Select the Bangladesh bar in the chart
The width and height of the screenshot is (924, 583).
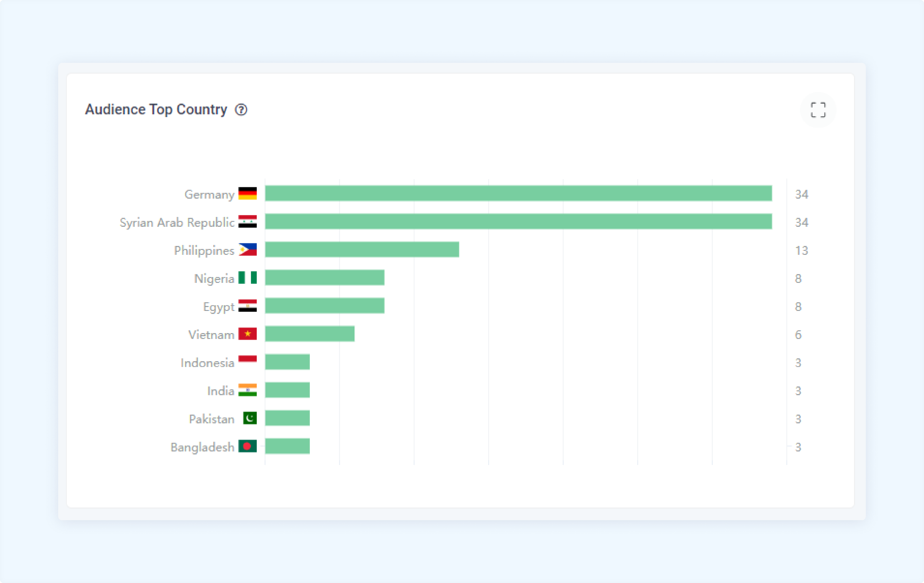point(287,446)
